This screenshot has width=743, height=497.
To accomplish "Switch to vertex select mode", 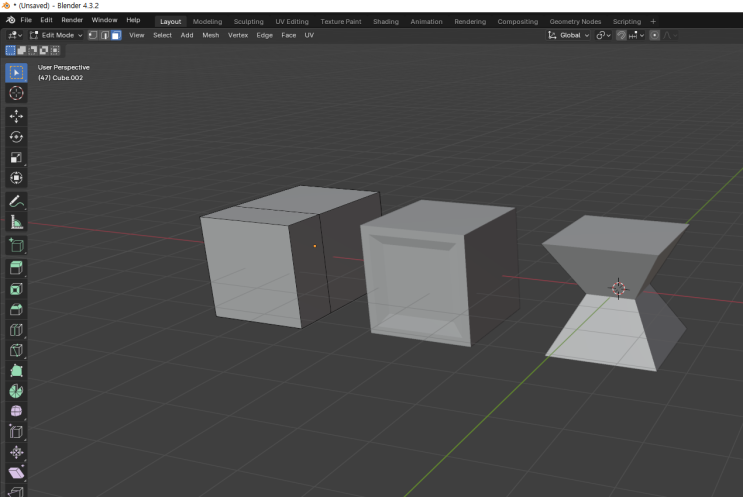I will click(92, 35).
